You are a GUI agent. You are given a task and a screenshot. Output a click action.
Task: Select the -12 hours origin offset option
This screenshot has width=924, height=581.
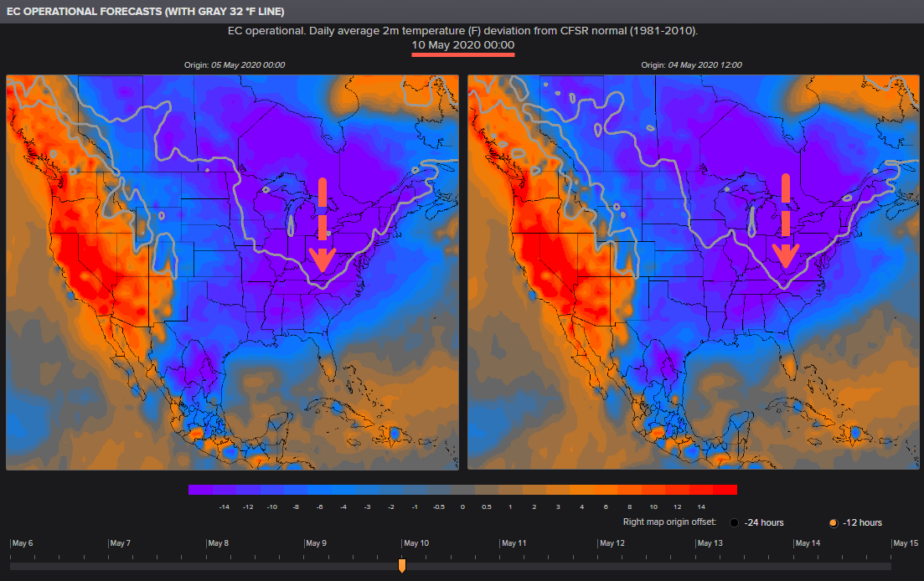coord(833,522)
